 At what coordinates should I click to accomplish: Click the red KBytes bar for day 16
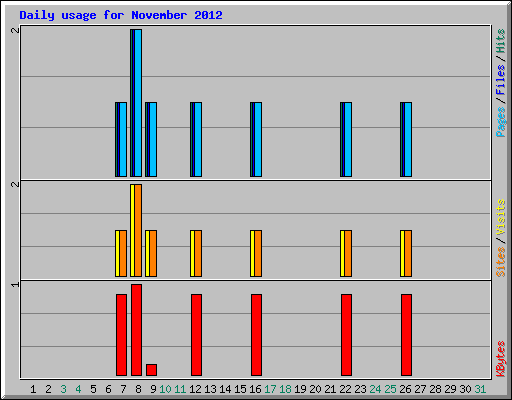[x=256, y=335]
